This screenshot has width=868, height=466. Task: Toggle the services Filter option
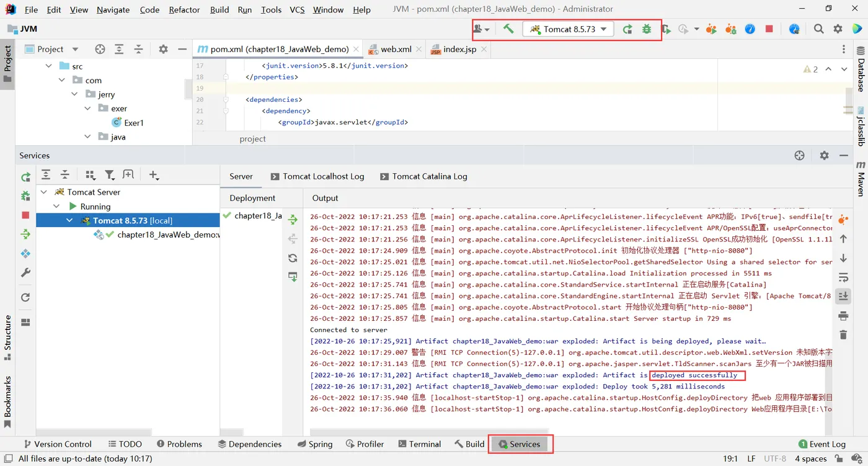(110, 175)
